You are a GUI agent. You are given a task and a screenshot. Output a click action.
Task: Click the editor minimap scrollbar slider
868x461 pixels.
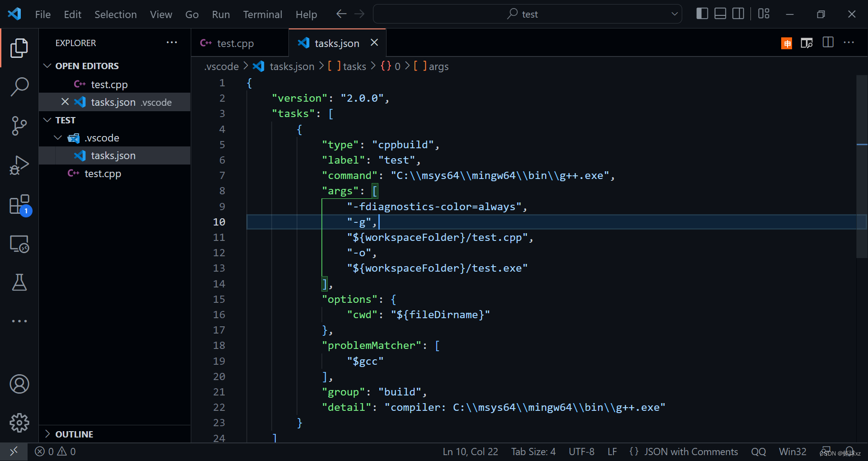[862, 166]
